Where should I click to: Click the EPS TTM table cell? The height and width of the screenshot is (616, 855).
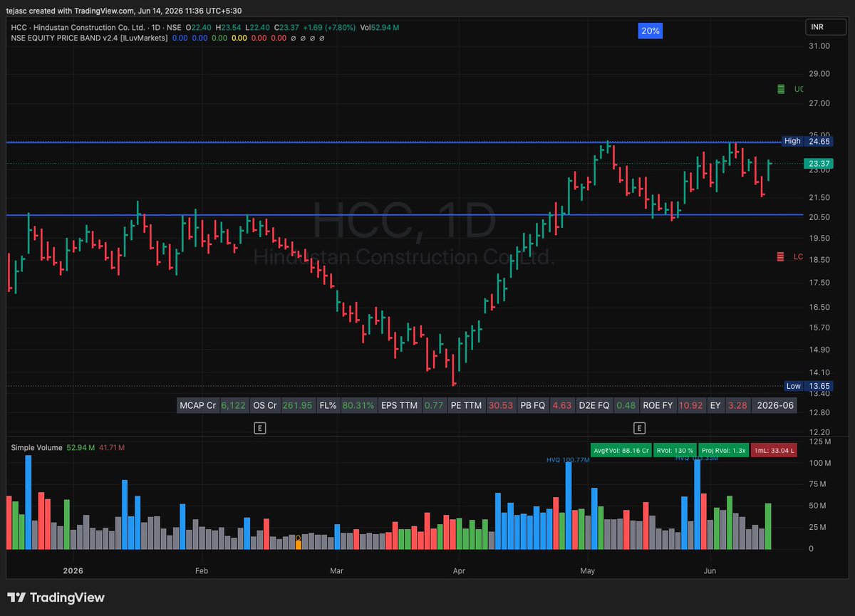point(399,405)
